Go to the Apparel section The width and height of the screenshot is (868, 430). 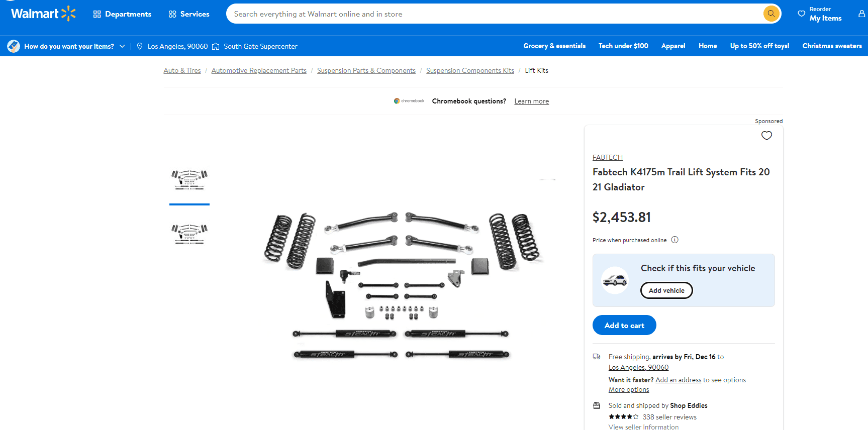673,46
